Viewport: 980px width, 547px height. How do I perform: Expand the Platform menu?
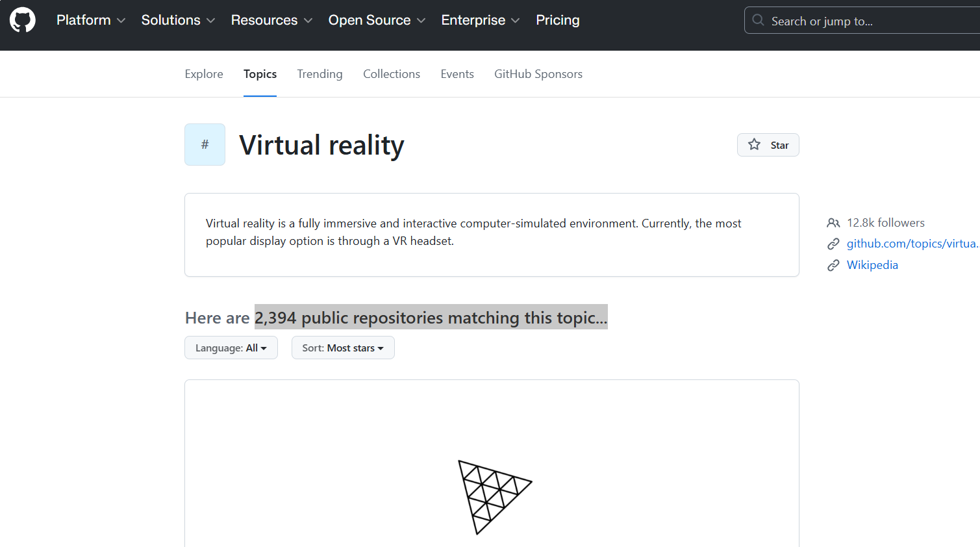point(91,20)
